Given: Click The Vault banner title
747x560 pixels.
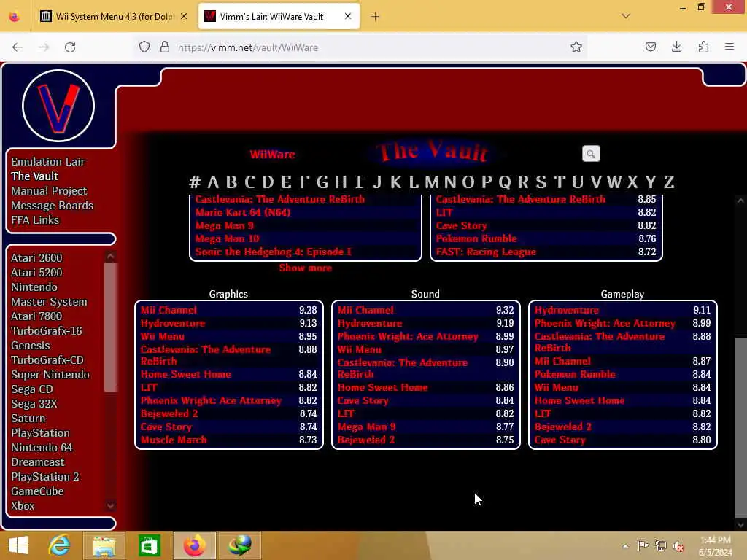Looking at the screenshot, I should [432, 152].
